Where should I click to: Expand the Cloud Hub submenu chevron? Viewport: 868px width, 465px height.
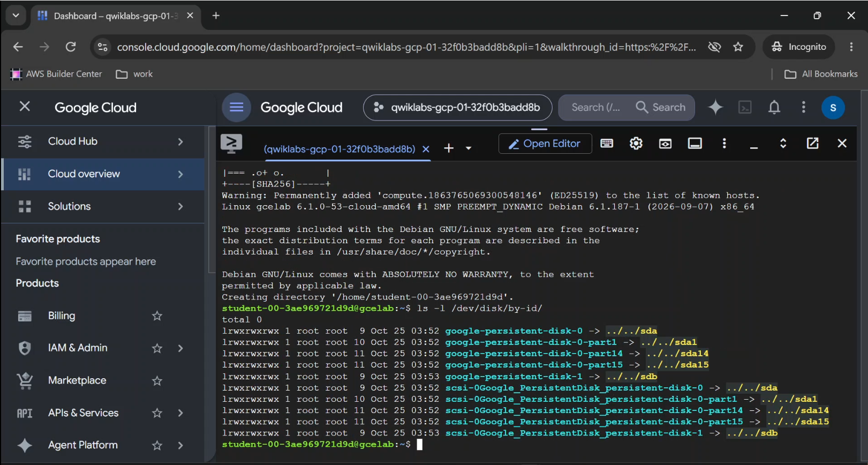(180, 141)
